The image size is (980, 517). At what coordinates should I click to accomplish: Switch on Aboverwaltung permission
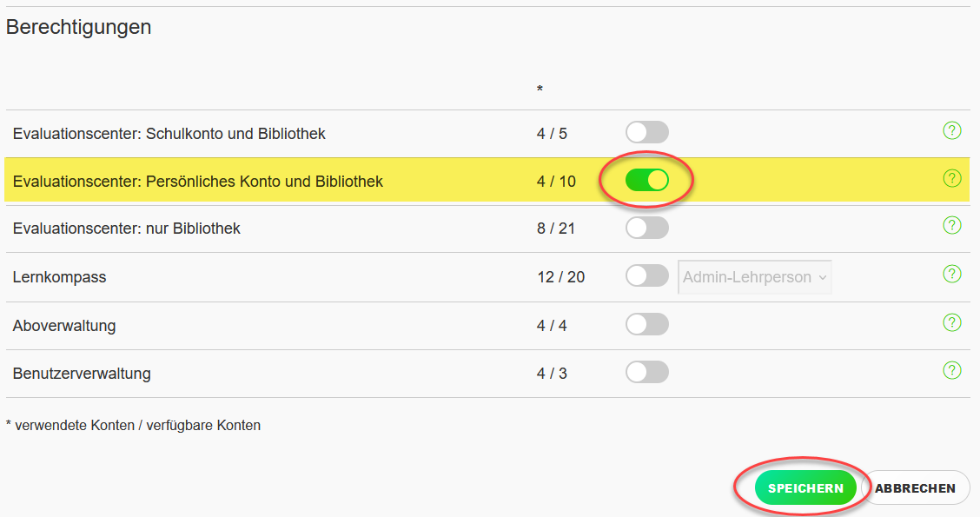pyautogui.click(x=647, y=324)
